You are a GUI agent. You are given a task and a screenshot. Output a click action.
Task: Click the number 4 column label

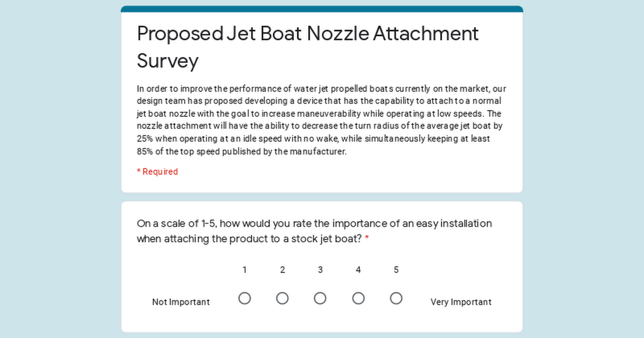[x=358, y=270]
